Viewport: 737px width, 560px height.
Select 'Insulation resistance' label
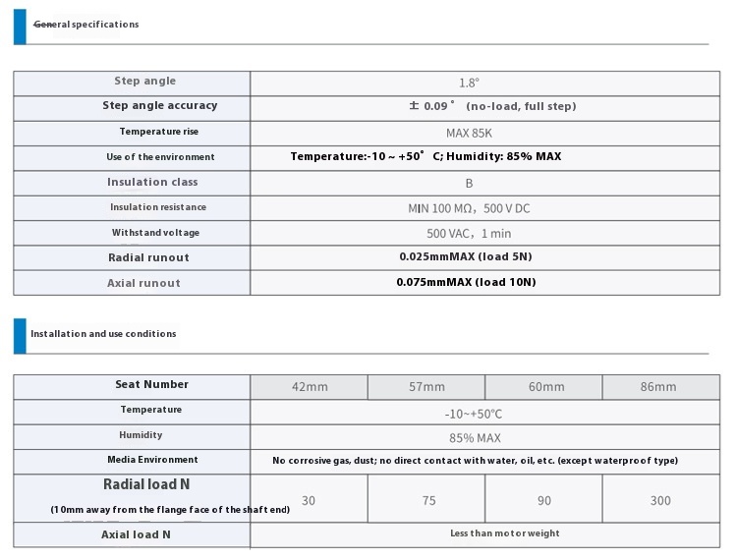click(158, 207)
